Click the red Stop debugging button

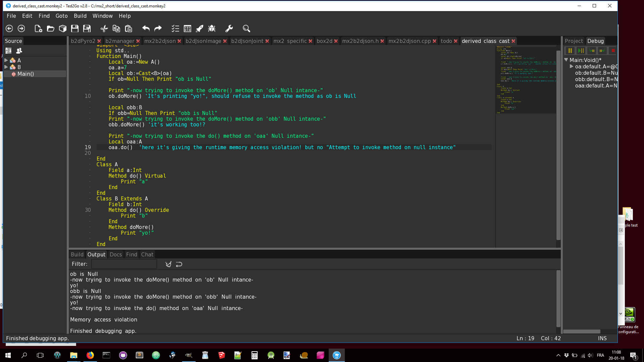pyautogui.click(x=613, y=51)
